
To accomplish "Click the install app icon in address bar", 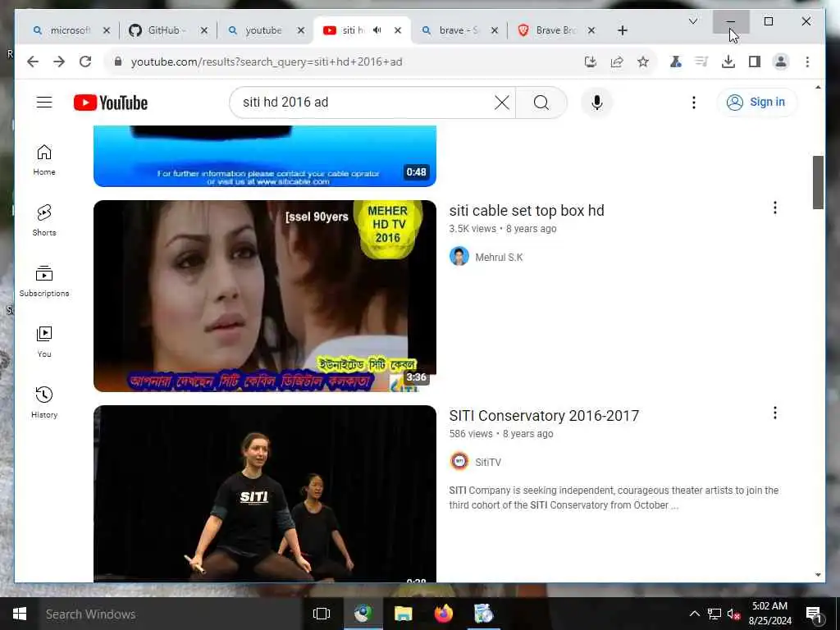I will coord(591,62).
